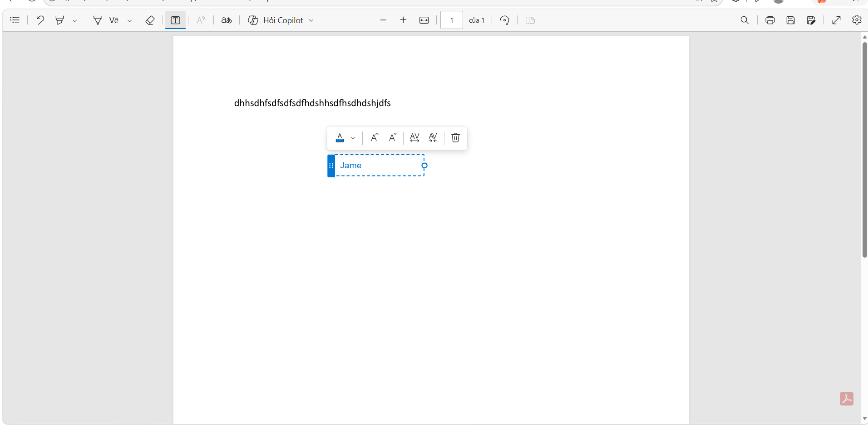Image resolution: width=868 pixels, height=425 pixels.
Task: Expand text color dropdown arrow
Action: point(353,138)
